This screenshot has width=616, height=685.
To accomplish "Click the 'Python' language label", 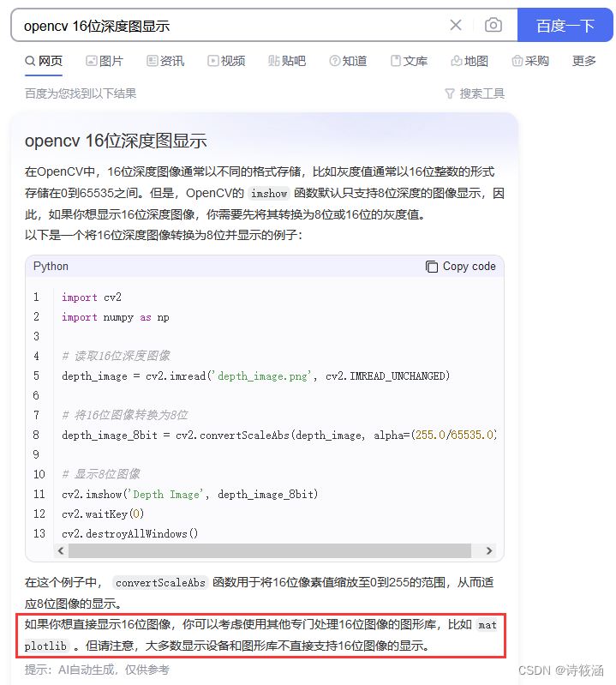I will click(x=51, y=266).
